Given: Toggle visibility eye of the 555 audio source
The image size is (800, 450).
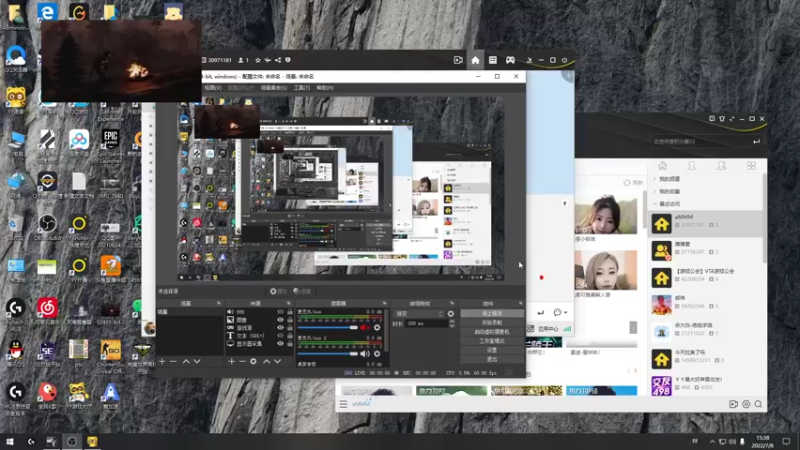Looking at the screenshot, I should coord(280,312).
